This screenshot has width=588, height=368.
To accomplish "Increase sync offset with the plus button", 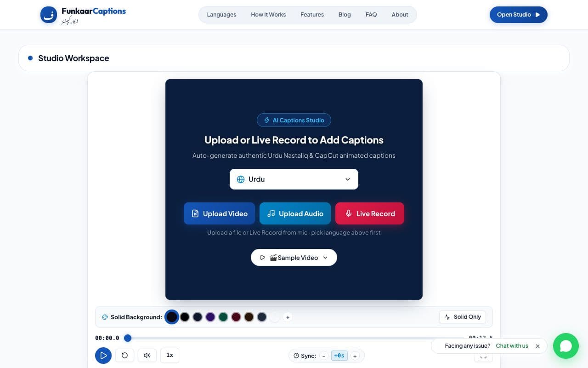I will click(355, 356).
